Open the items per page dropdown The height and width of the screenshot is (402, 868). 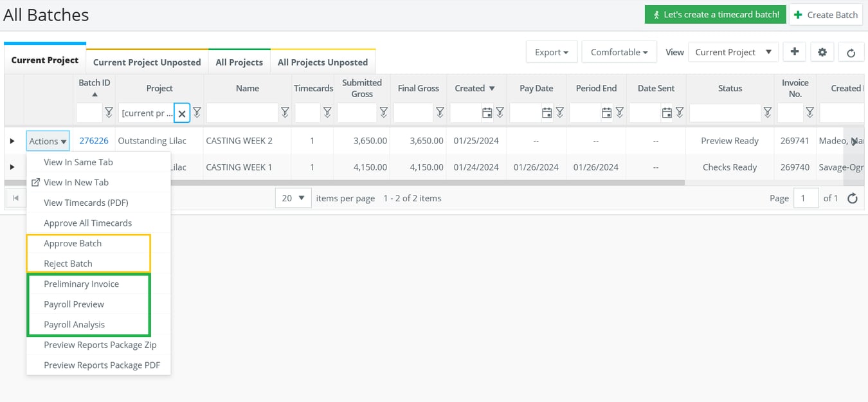[293, 198]
